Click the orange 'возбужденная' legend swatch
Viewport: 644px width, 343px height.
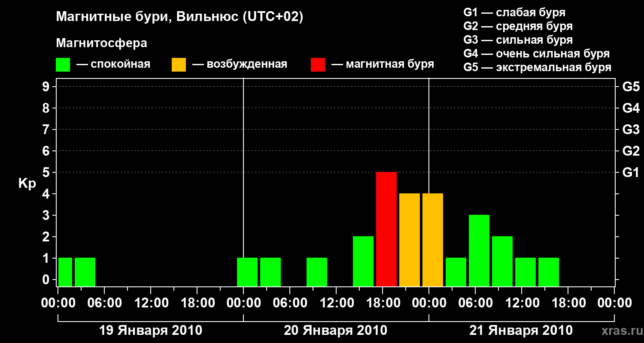point(179,65)
